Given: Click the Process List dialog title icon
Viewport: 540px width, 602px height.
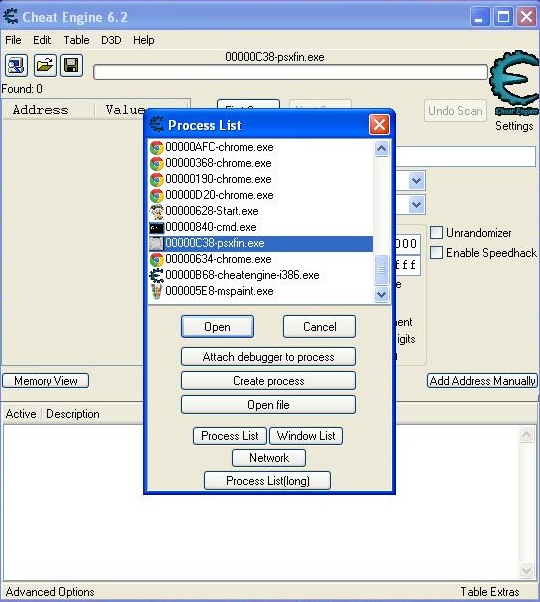Looking at the screenshot, I should coord(156,124).
